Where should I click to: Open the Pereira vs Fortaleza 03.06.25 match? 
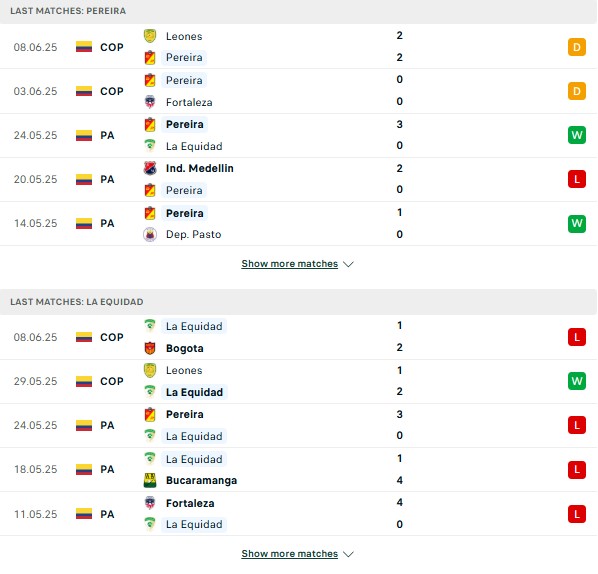pos(298,91)
